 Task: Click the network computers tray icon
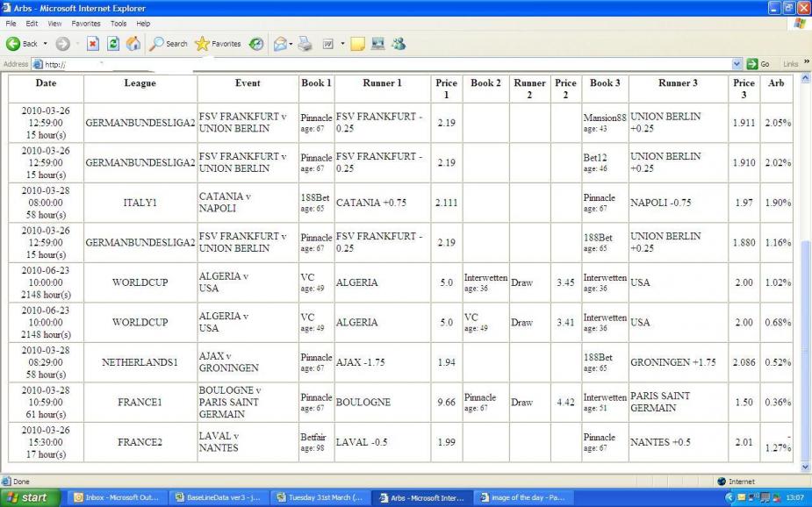[753, 497]
